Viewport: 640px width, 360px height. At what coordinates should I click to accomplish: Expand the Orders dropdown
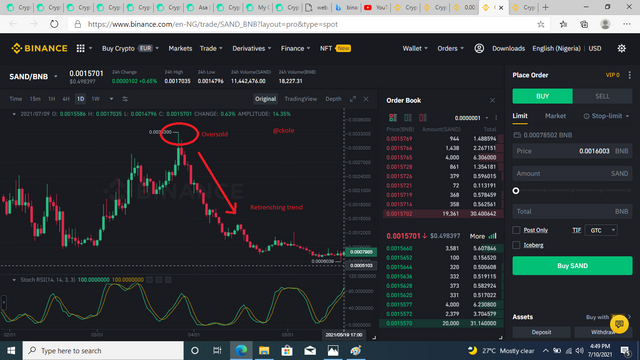(451, 48)
